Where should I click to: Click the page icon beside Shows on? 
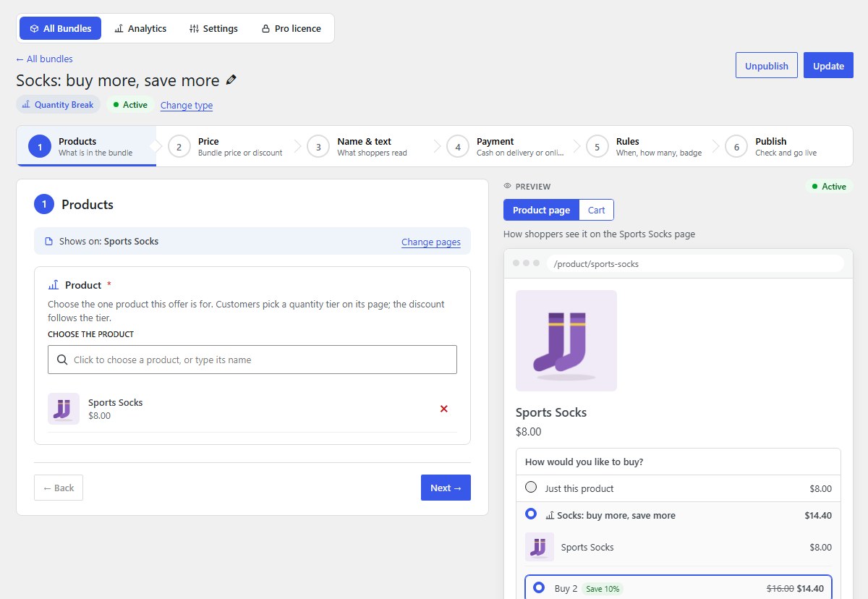click(x=49, y=242)
